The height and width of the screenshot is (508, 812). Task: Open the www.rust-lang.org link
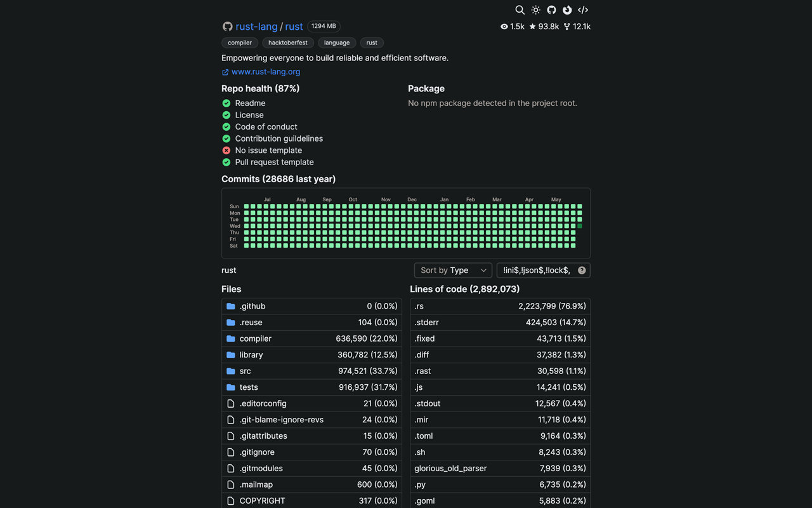point(265,72)
